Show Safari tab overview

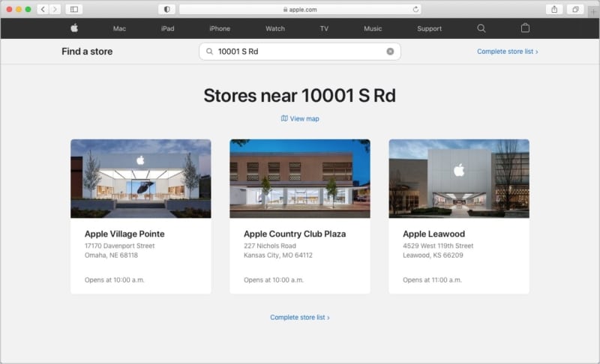[x=575, y=9]
